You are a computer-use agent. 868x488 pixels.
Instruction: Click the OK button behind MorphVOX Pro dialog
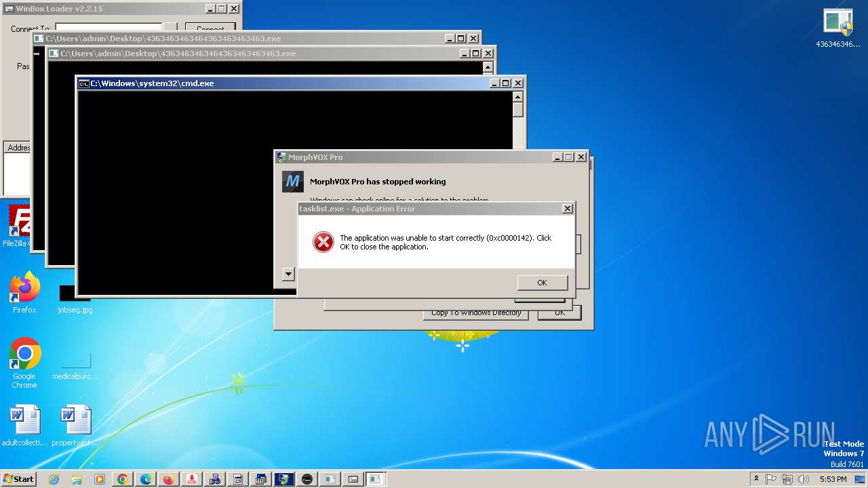559,312
